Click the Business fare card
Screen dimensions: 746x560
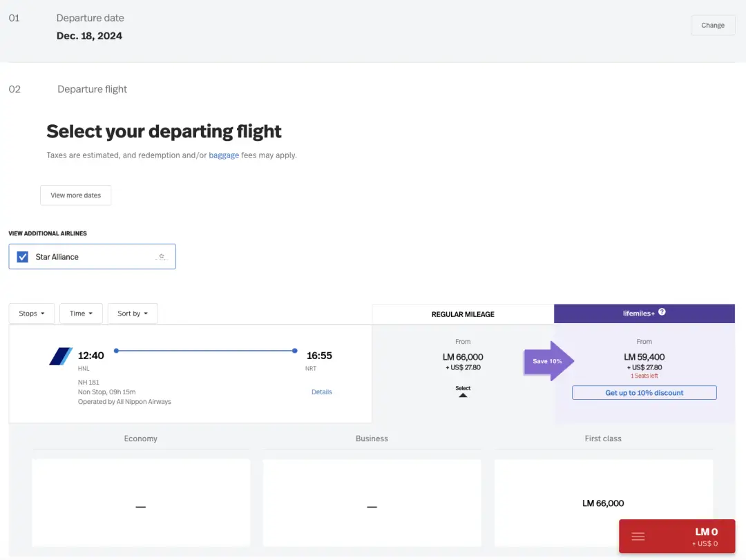tap(372, 503)
